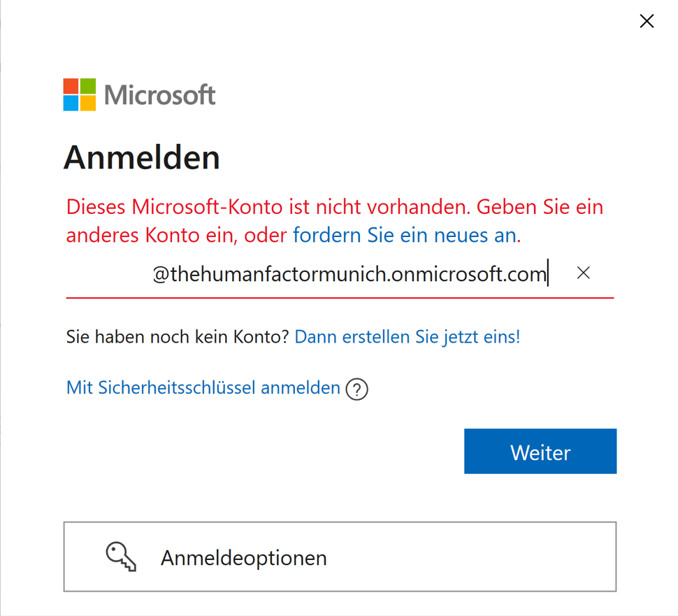678x616 pixels.
Task: Click the red square of the Microsoft logo
Action: click(x=71, y=86)
